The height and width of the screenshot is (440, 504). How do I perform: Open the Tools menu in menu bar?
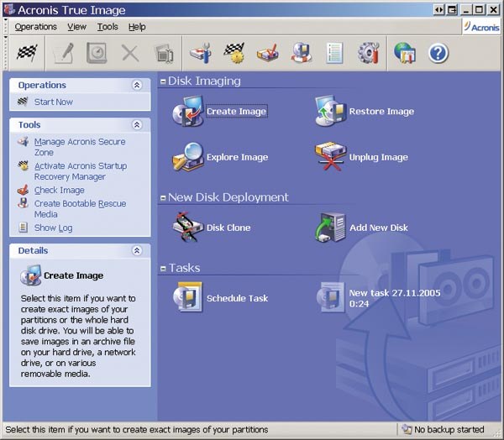pos(108,27)
